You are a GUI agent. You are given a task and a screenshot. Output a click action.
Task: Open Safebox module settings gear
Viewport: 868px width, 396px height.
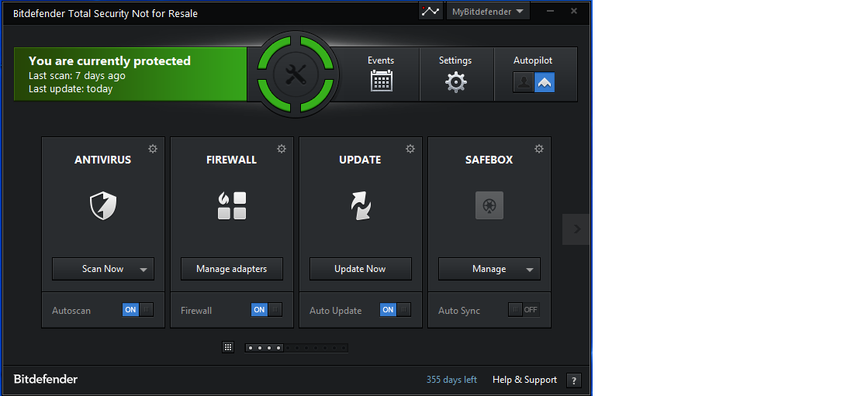[x=538, y=149]
